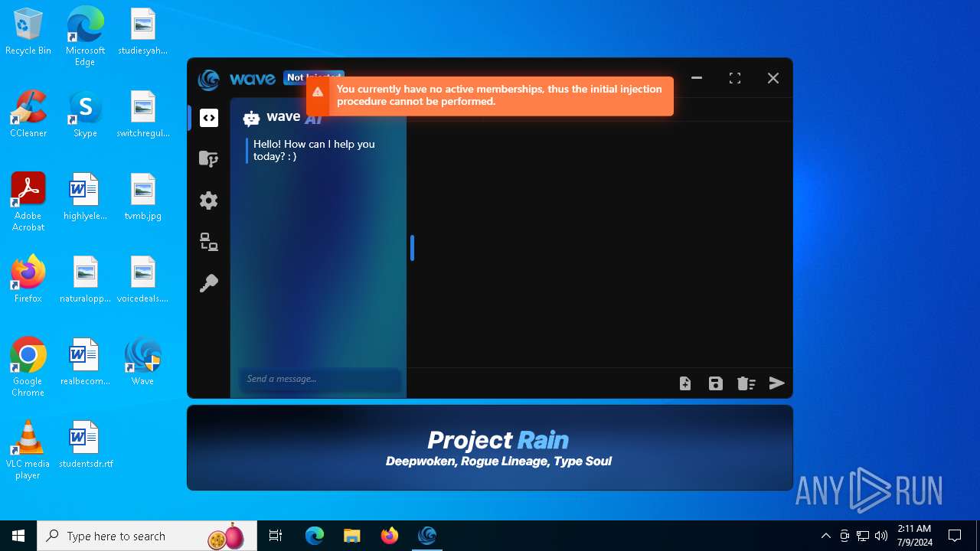Select the studentsdr.rtf desktop file

coord(85,445)
